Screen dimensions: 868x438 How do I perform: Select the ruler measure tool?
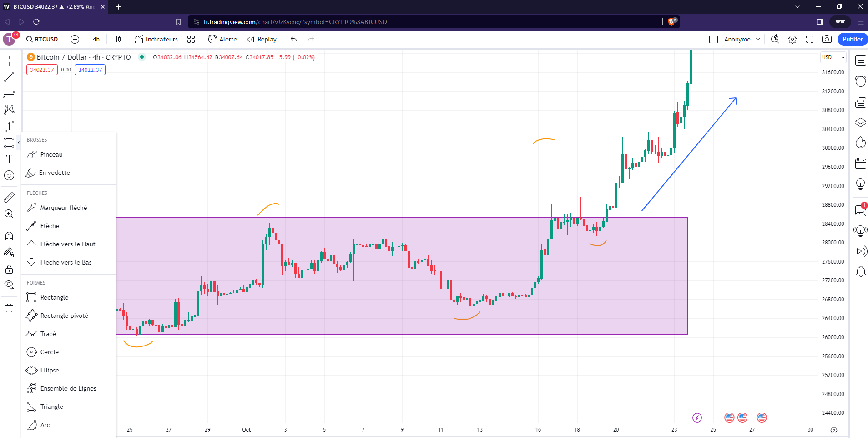click(x=9, y=198)
